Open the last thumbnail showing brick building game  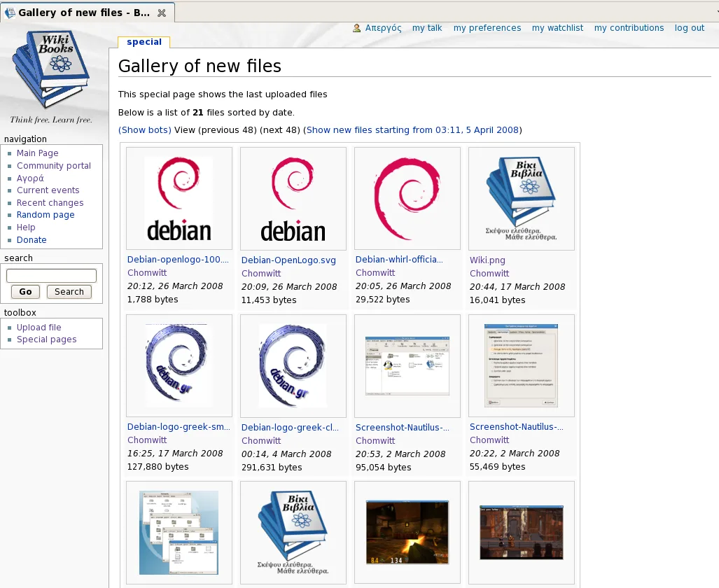pos(522,533)
